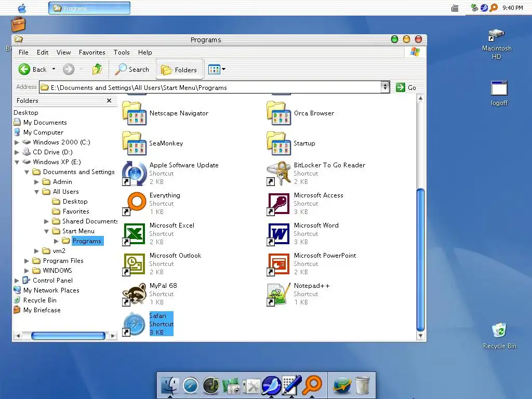The width and height of the screenshot is (532, 399).
Task: Open the trash can in the dock
Action: [362, 386]
